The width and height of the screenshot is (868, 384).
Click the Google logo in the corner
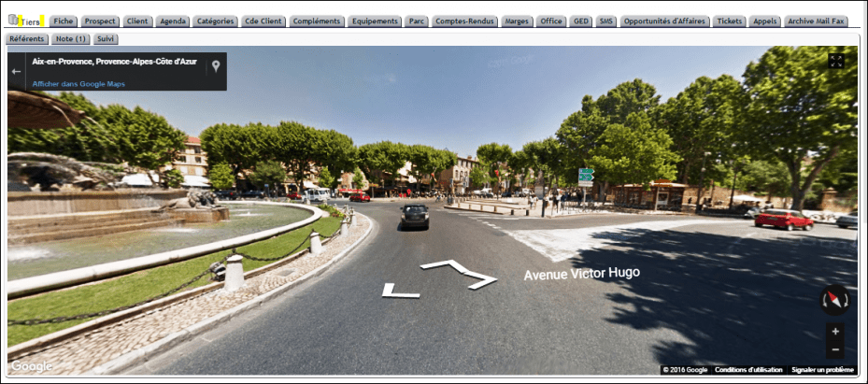tap(32, 366)
